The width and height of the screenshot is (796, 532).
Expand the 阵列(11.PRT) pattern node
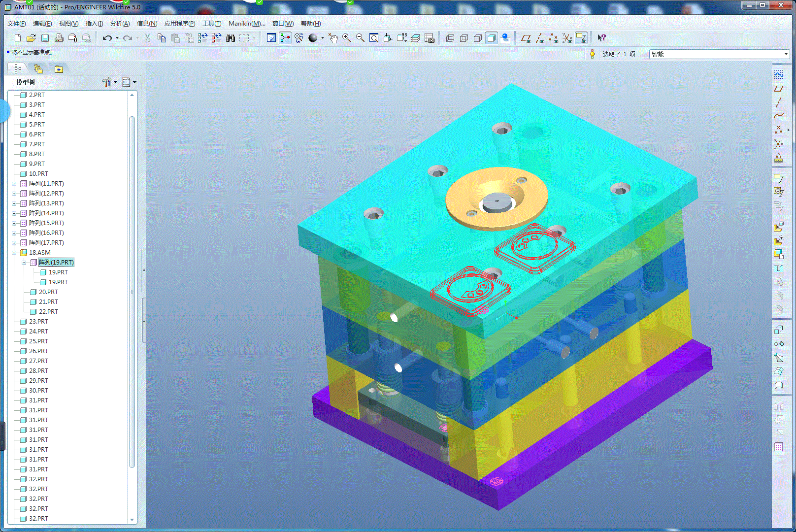14,184
